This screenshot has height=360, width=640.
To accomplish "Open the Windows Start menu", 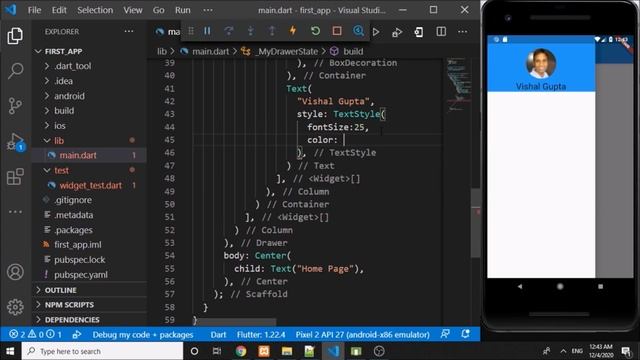I will tap(10, 351).
